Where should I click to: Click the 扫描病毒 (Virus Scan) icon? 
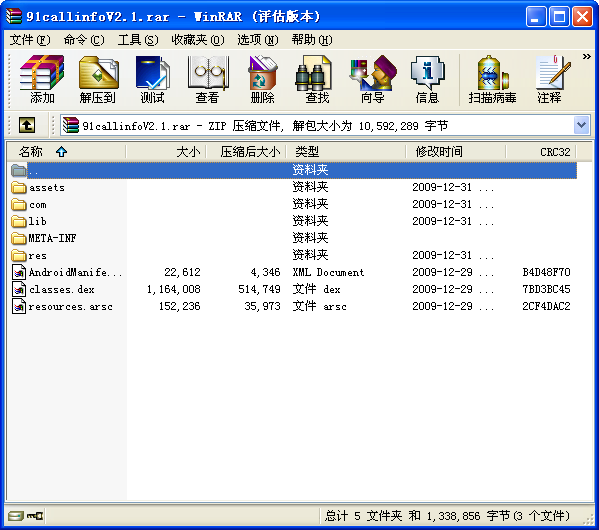pos(492,79)
